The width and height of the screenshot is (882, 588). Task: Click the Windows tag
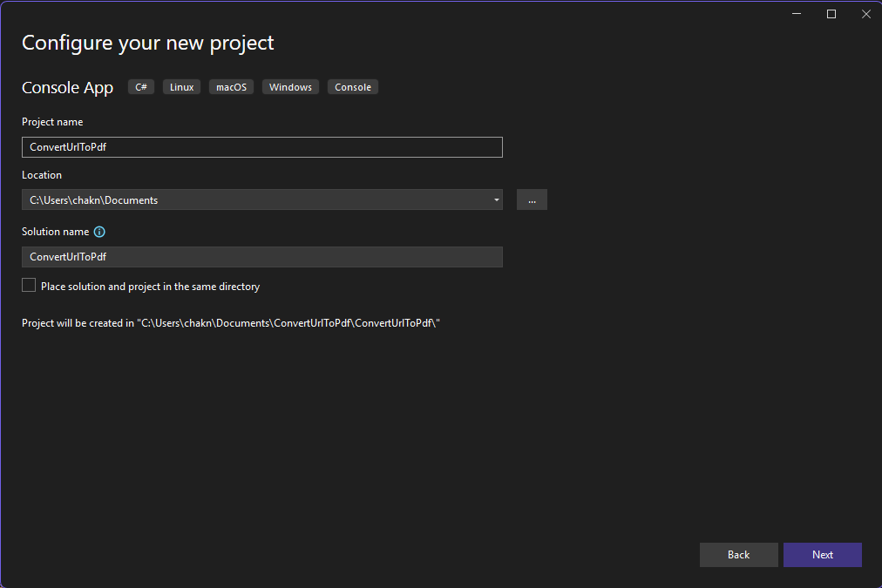(x=290, y=87)
